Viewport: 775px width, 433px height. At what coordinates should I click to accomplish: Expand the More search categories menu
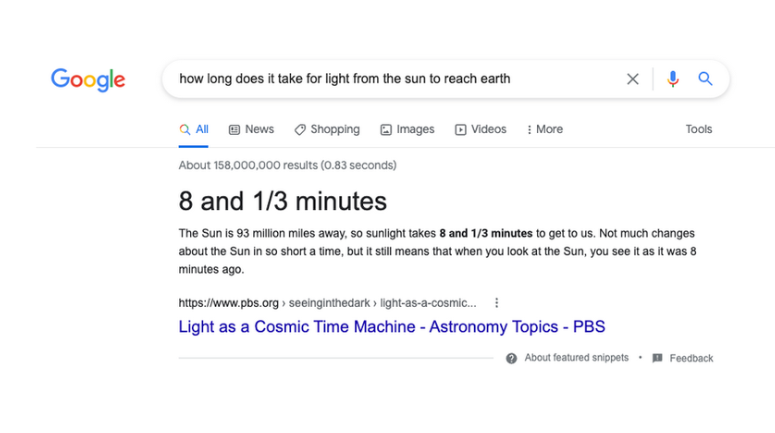point(545,129)
